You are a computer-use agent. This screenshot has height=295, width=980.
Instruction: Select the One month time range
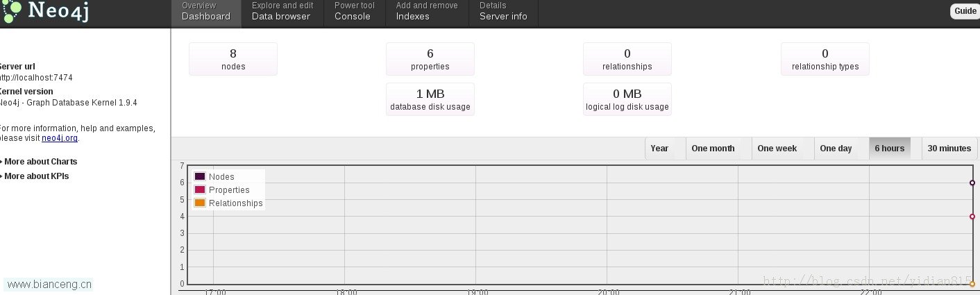coord(713,149)
